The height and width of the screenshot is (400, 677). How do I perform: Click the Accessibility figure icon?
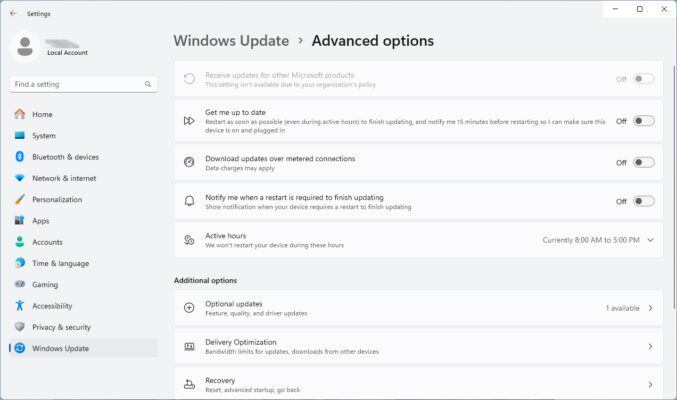point(19,305)
